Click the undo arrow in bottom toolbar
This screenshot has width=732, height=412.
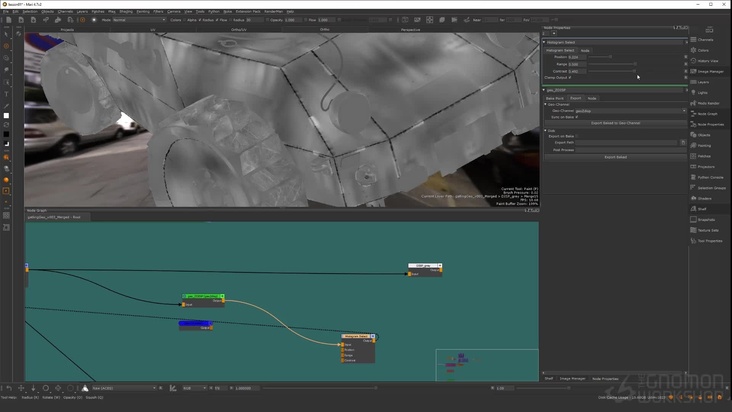[x=9, y=388]
